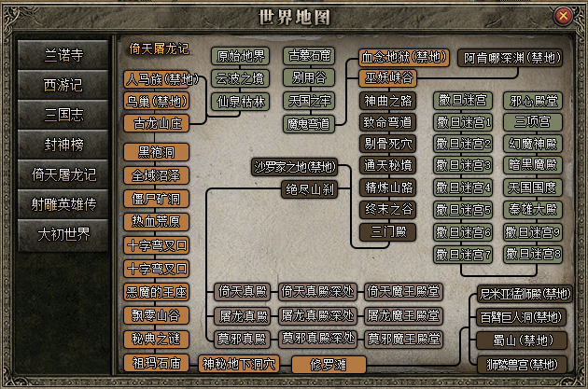Open the 魔鬼弯道 map node
The image size is (588, 389).
[x=309, y=124]
